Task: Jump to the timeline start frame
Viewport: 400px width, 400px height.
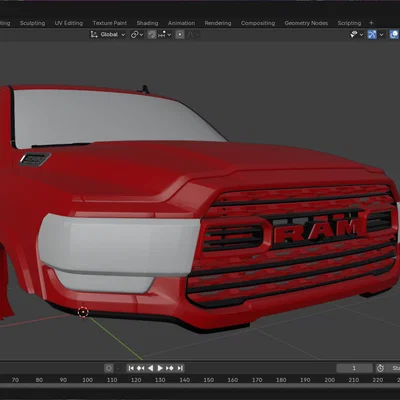Action: [131, 368]
